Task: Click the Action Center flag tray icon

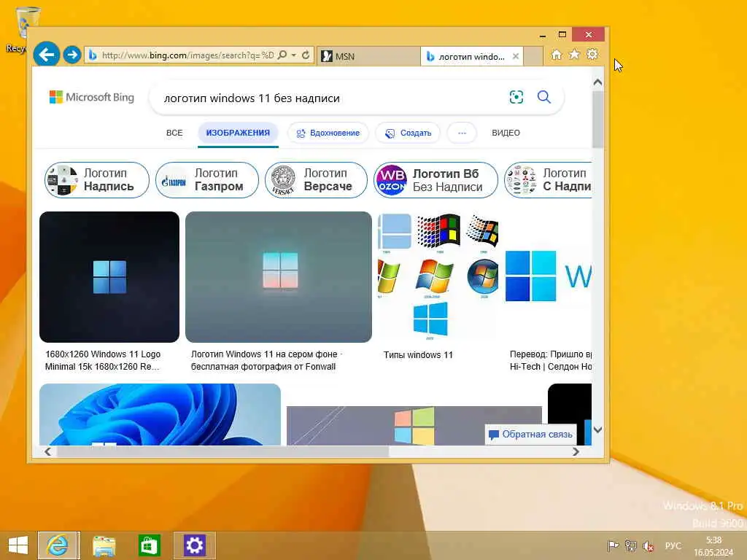Action: point(613,545)
